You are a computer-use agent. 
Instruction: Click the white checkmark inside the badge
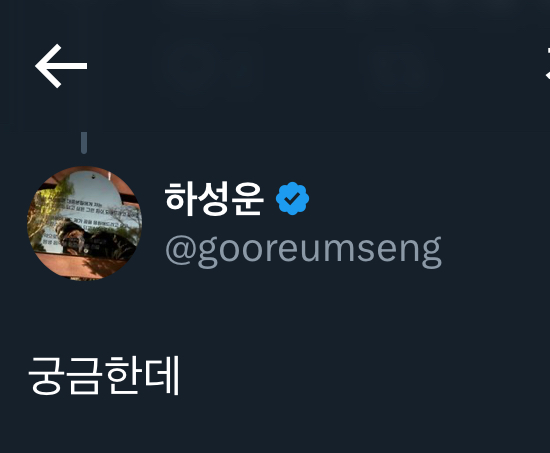coord(292,199)
